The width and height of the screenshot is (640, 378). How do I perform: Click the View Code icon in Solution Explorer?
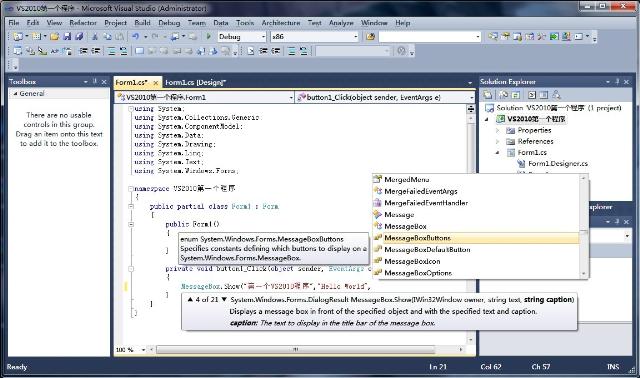[531, 95]
